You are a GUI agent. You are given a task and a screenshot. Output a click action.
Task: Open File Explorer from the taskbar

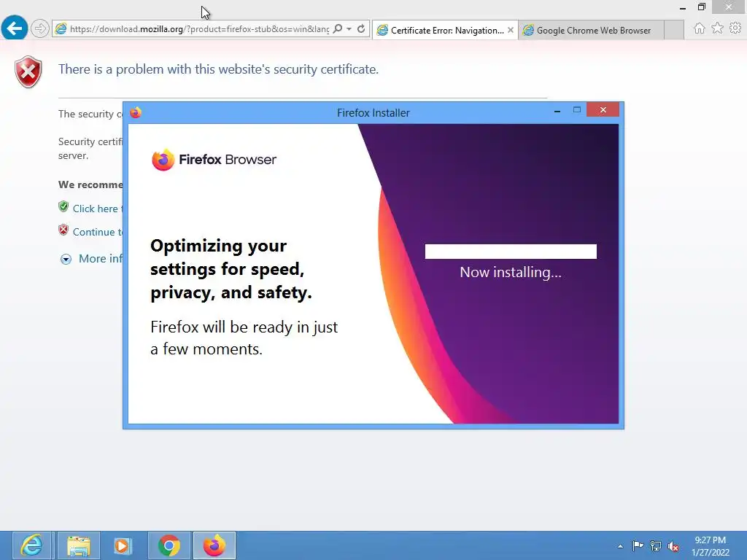click(79, 545)
